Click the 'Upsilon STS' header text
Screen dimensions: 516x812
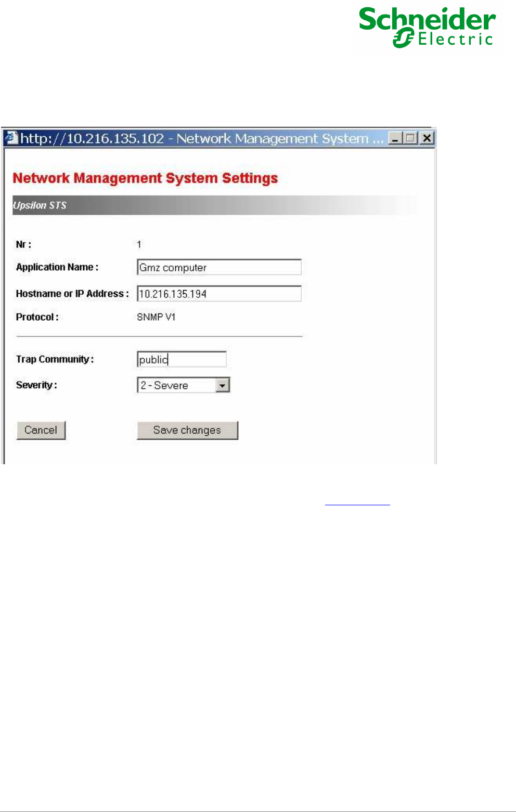point(40,205)
